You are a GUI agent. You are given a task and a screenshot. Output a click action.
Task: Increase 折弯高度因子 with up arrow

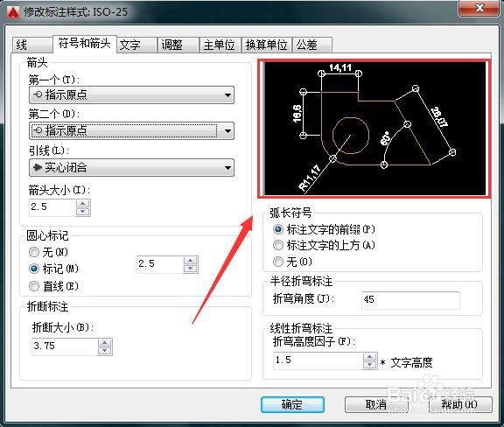370,357
